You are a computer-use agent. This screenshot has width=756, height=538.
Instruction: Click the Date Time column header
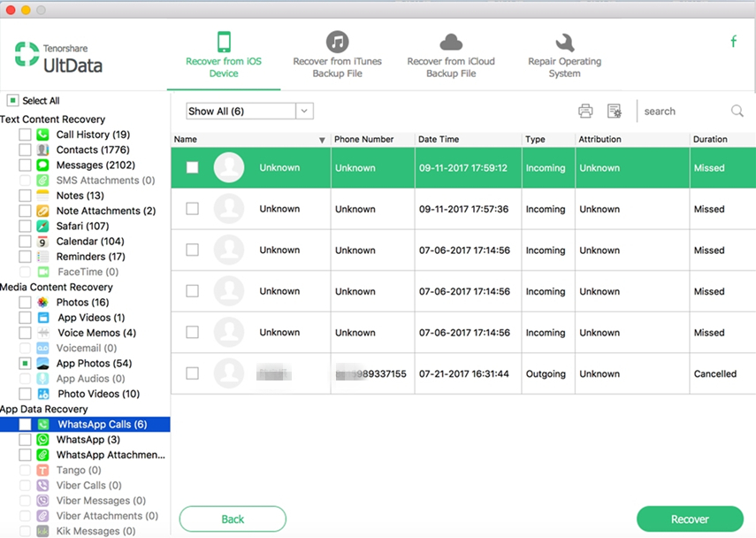pos(468,140)
